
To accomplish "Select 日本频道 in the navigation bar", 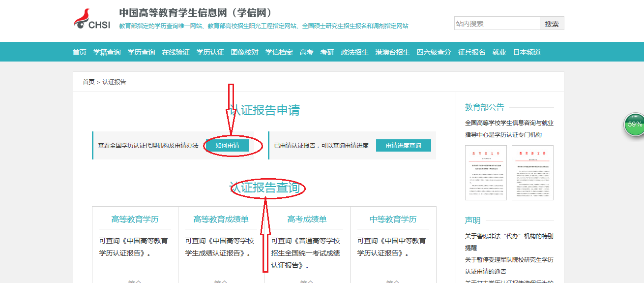I will [527, 52].
